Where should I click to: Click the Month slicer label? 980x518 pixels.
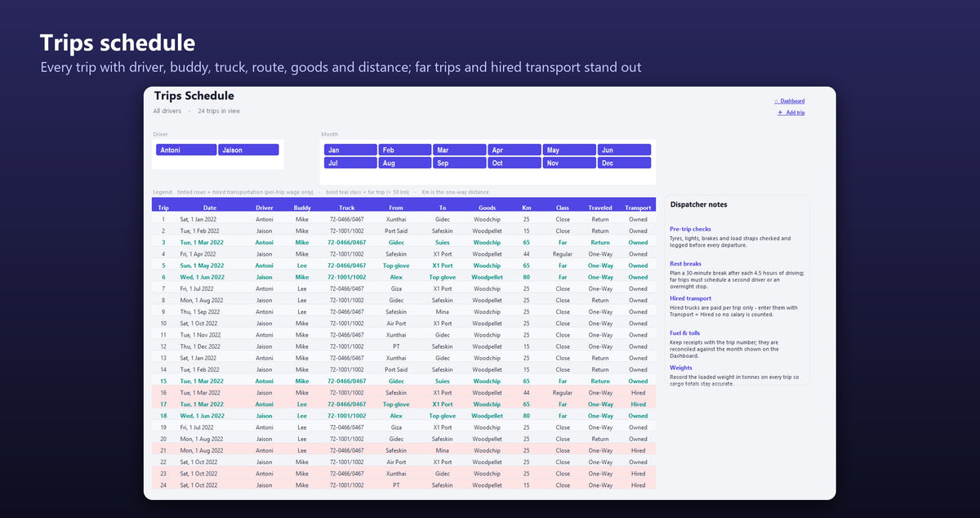click(329, 134)
